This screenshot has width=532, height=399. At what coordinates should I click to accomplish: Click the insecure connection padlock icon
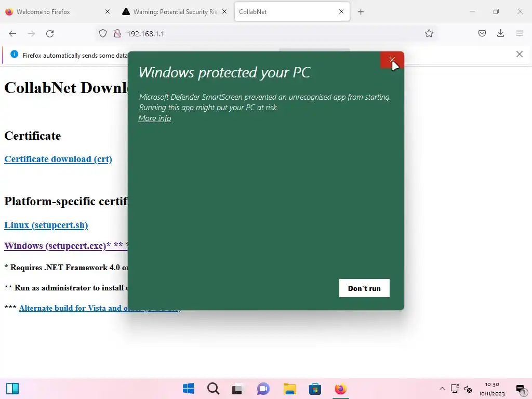click(117, 33)
